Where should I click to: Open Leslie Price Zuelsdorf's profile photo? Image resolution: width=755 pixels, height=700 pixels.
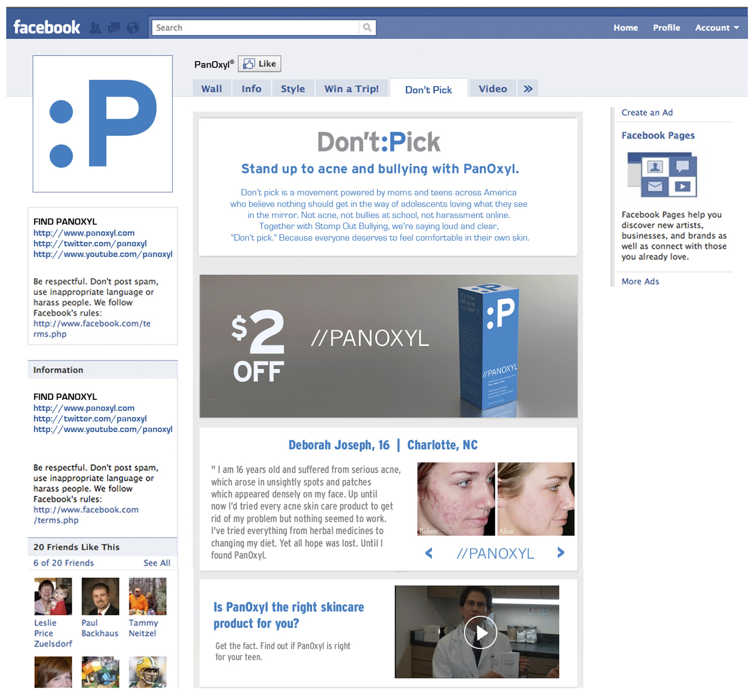coord(53,597)
